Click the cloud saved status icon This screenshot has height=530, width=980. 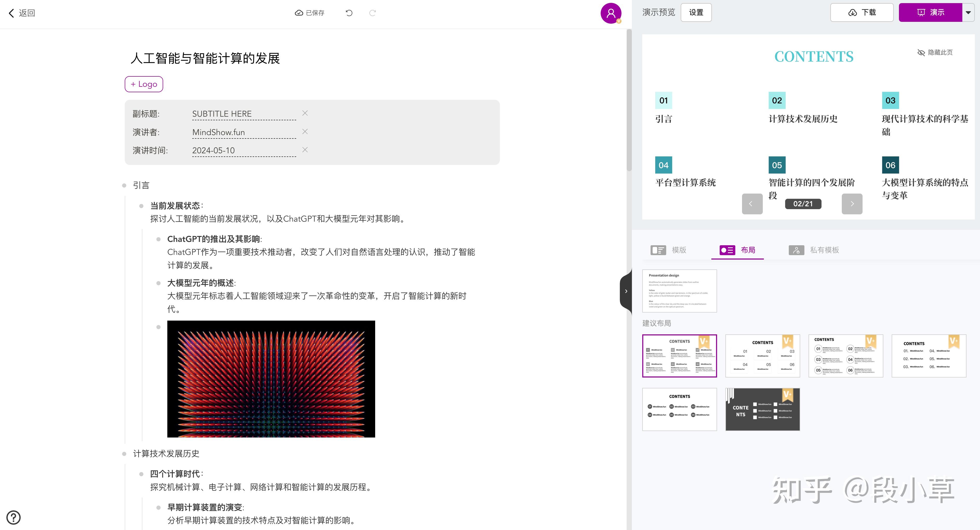299,13
